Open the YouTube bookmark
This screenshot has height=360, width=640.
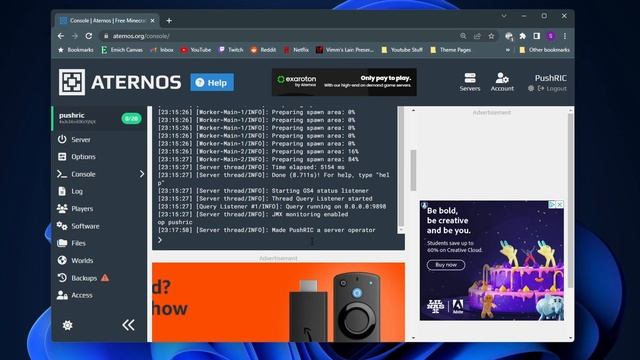(196, 50)
